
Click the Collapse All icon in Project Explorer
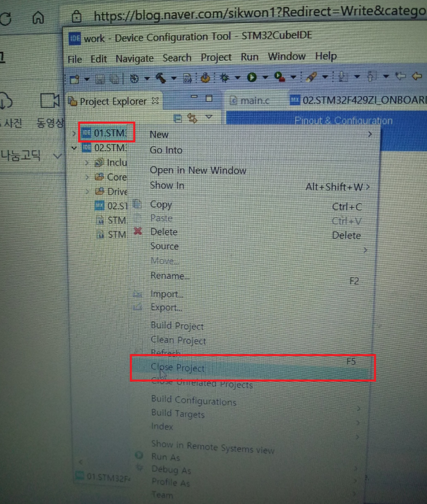point(177,117)
